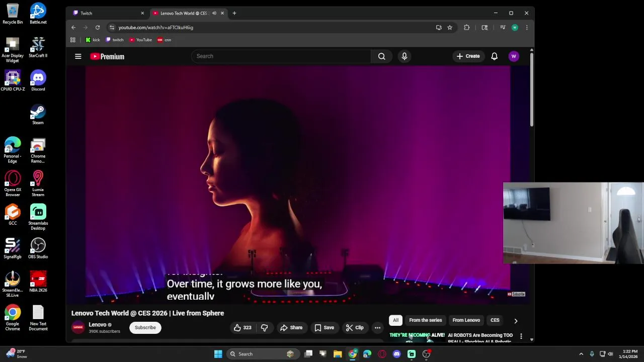Open options for AI ROBOTS suggested video
The image size is (644, 362).
(x=521, y=336)
